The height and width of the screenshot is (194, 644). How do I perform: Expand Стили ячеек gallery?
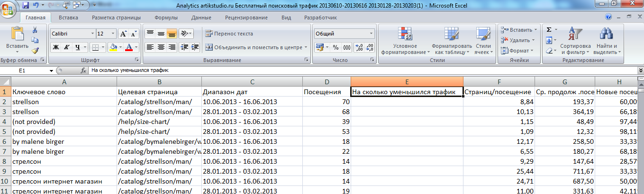[483, 40]
